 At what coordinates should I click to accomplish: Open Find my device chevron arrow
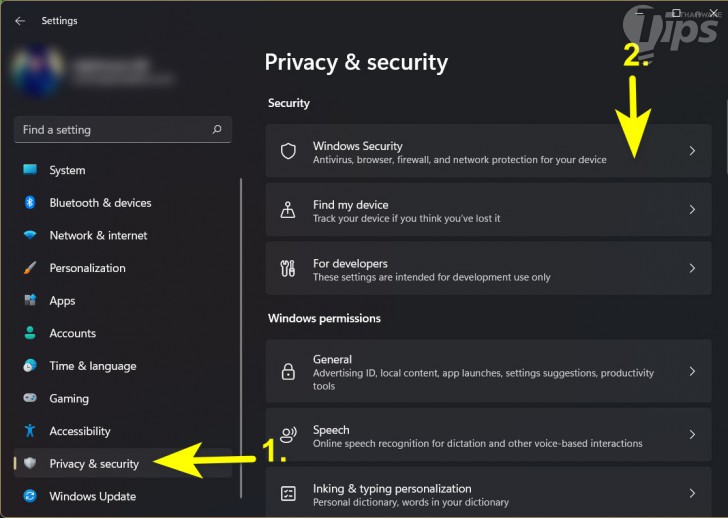692,210
